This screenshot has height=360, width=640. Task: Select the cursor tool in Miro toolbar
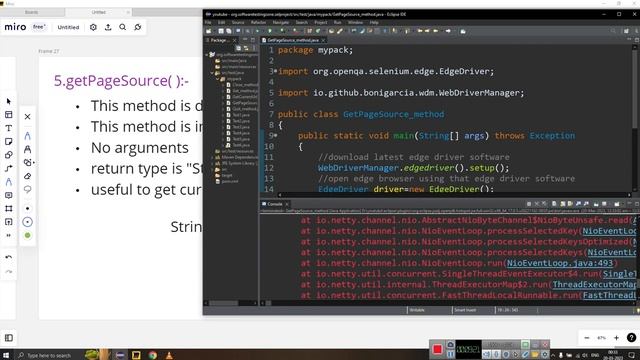pos(9,101)
